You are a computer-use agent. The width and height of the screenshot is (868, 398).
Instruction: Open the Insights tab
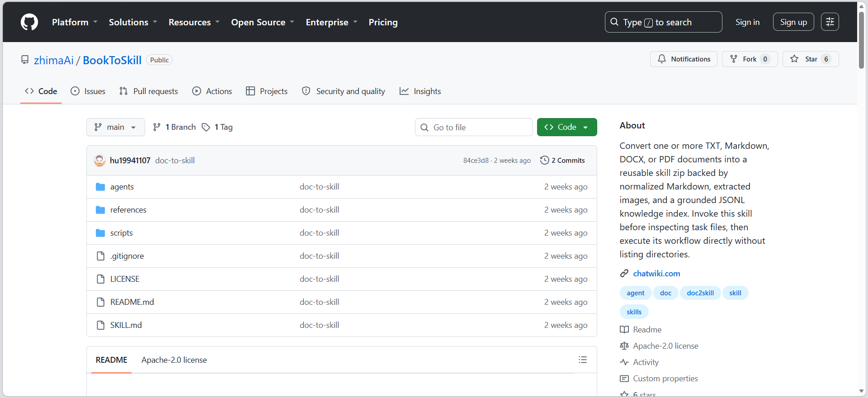click(x=420, y=91)
